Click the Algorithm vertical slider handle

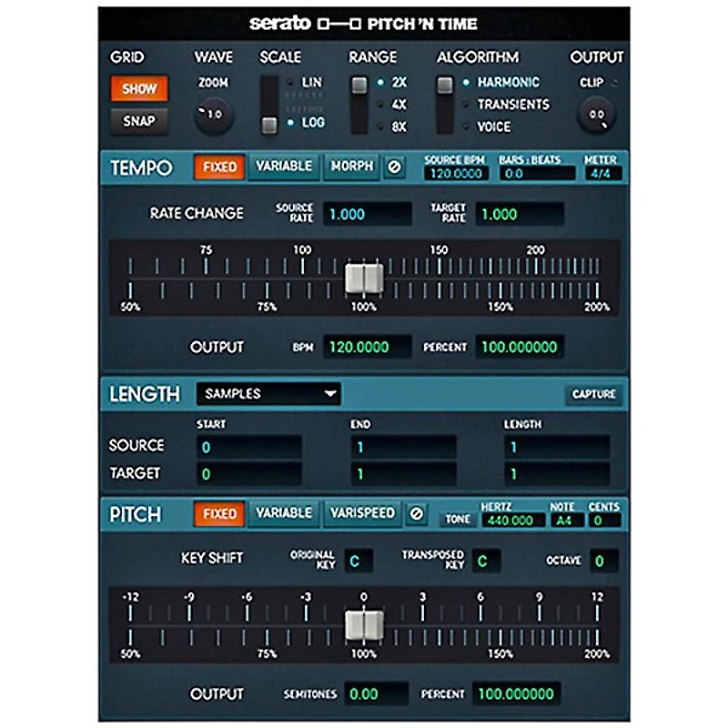pyautogui.click(x=444, y=85)
